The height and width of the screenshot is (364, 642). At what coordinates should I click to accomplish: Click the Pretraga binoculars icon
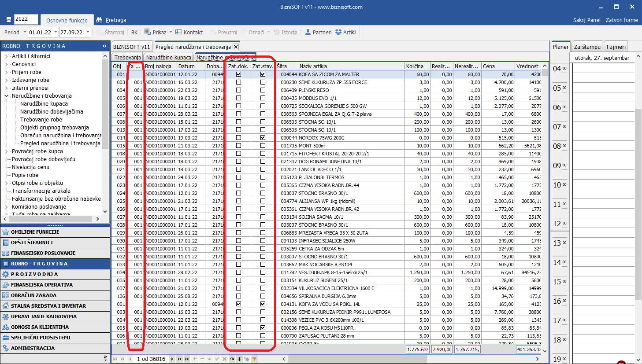click(99, 20)
